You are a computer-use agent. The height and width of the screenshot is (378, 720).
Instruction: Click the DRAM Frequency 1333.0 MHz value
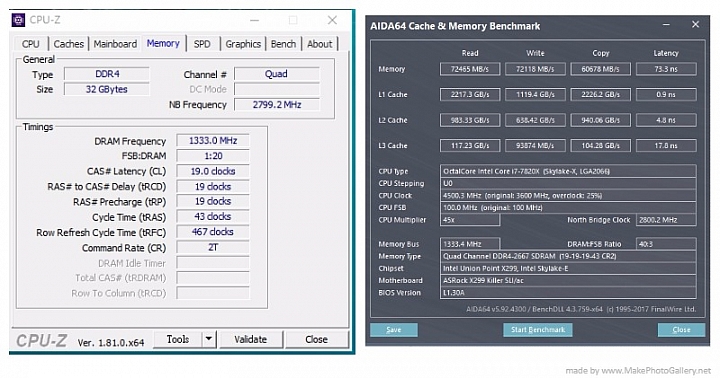213,141
